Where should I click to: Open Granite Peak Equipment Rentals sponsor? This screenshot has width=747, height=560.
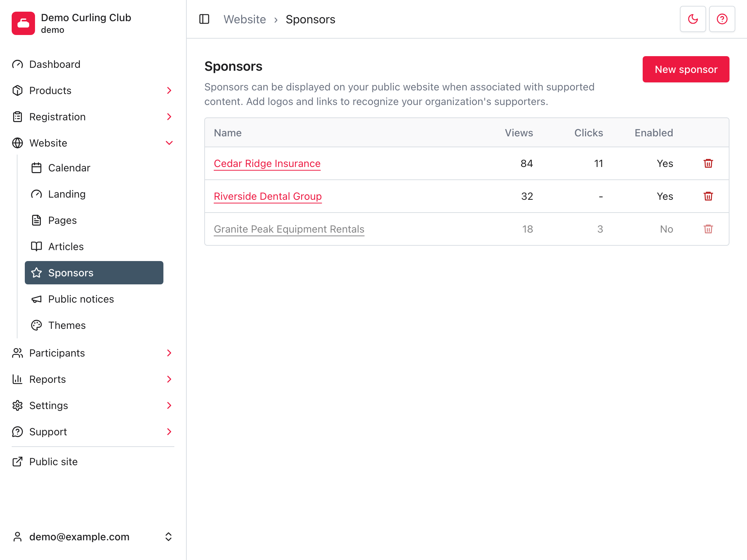point(289,229)
